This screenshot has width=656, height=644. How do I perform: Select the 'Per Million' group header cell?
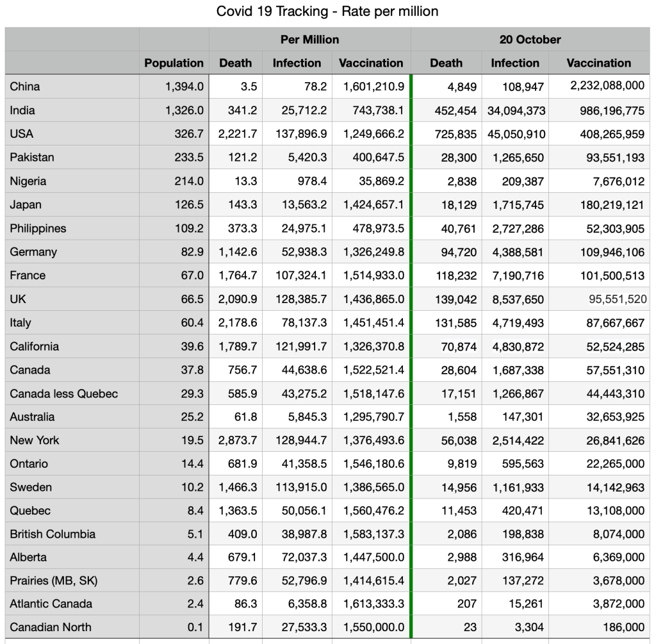309,40
